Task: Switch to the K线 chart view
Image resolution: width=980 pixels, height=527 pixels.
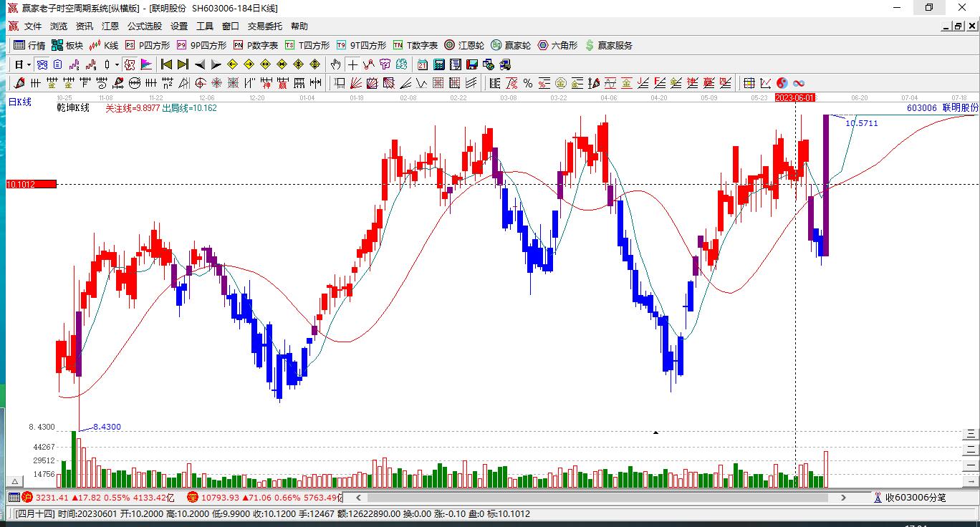Action: click(x=104, y=45)
